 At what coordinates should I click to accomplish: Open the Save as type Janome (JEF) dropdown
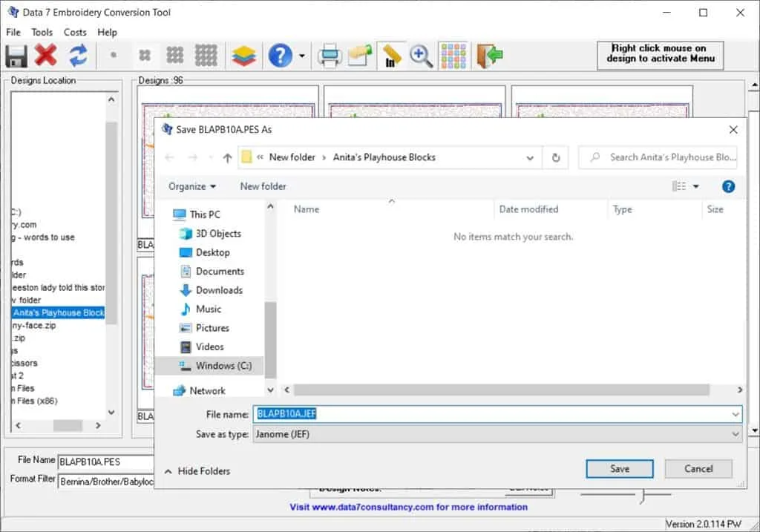click(497, 435)
